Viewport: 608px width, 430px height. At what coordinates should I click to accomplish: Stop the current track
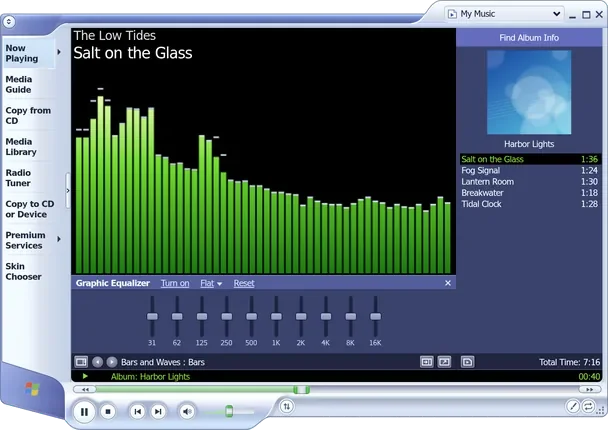(x=108, y=411)
